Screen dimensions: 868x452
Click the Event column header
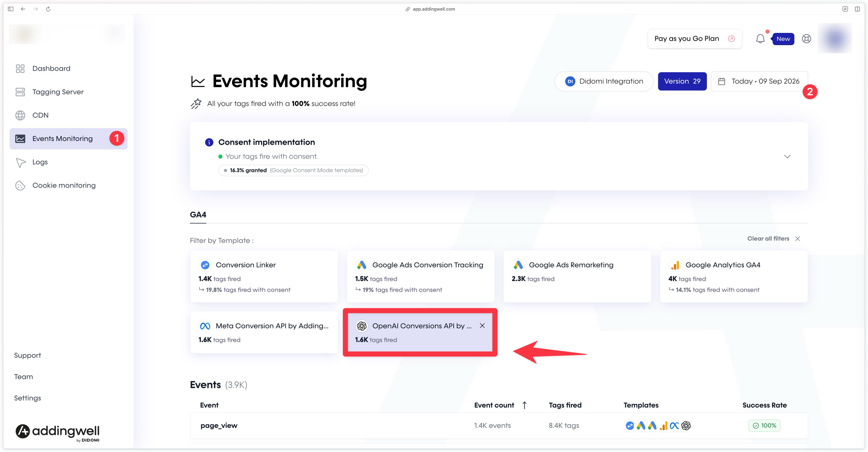pos(209,405)
